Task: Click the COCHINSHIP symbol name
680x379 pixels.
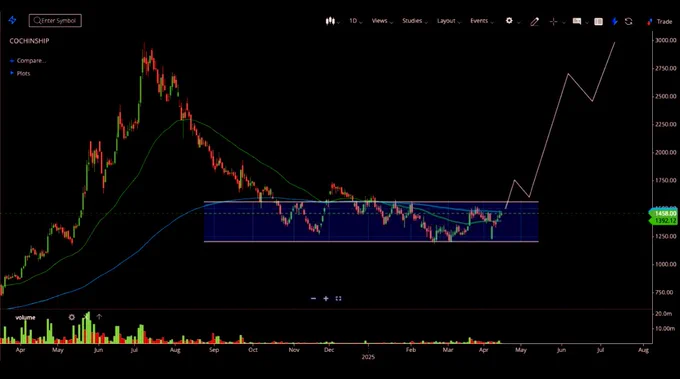Action: point(29,41)
